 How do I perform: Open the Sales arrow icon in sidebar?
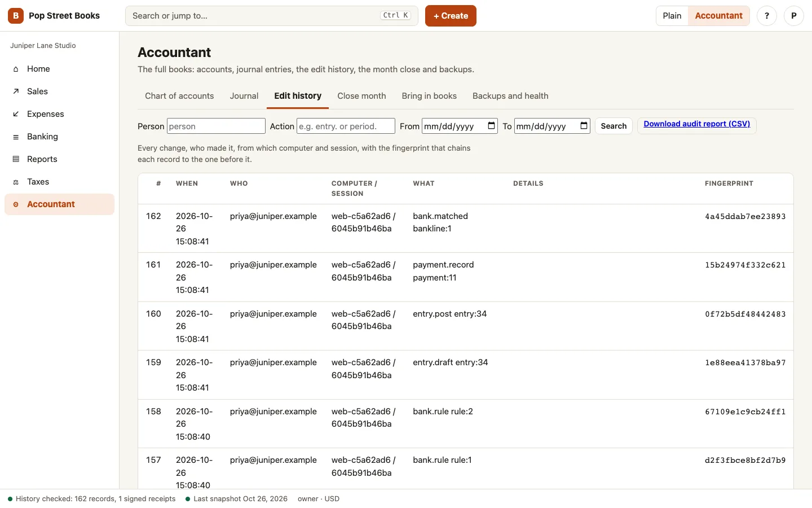point(16,91)
